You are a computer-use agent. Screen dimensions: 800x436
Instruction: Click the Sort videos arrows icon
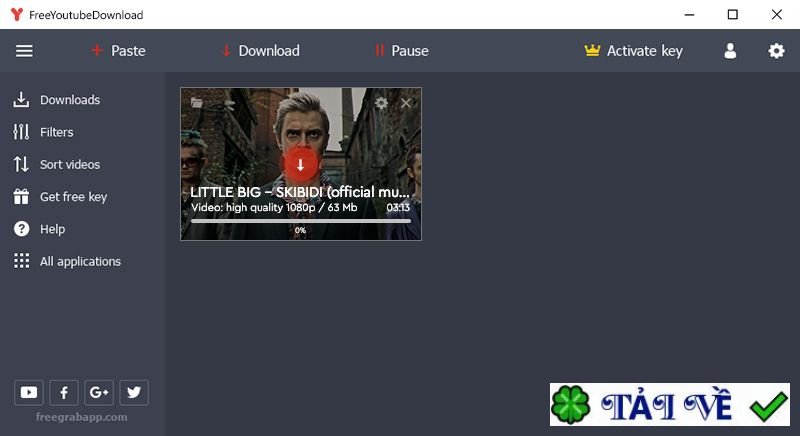[x=21, y=164]
